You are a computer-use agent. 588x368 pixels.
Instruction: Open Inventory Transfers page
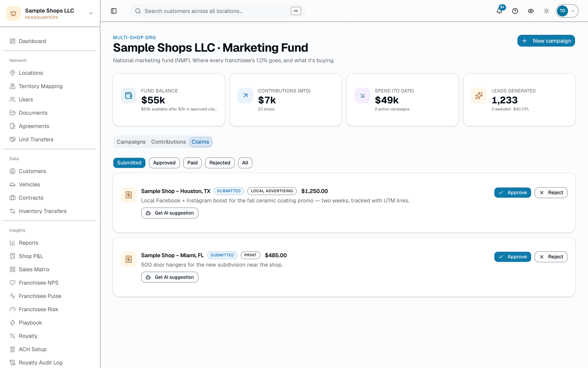(x=50, y=211)
